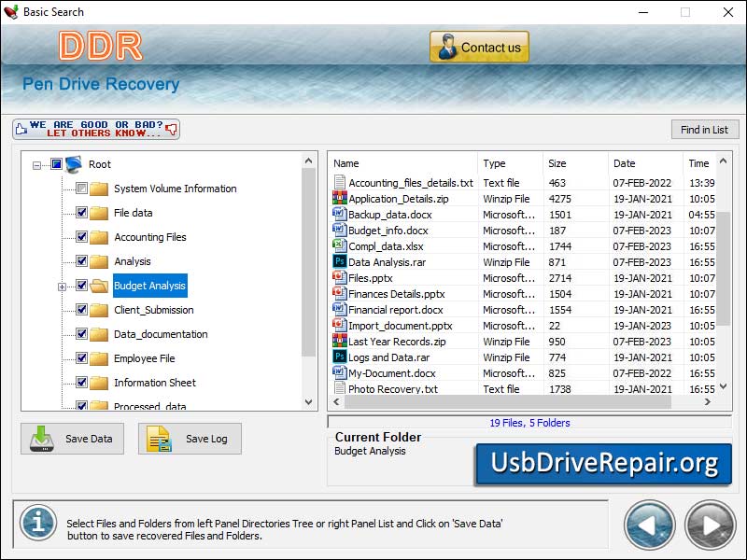Click the file list vertical scrollbar thumb
The image size is (747, 560).
(723, 269)
